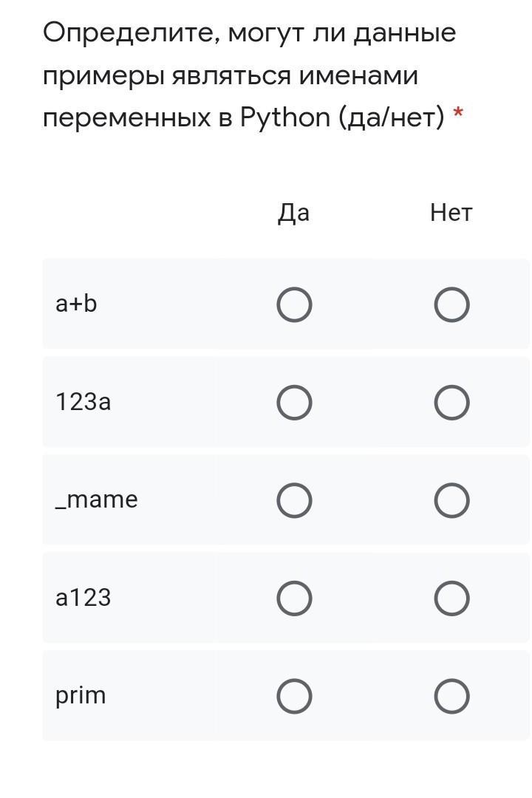Click the 'a+b' row label

click(76, 304)
